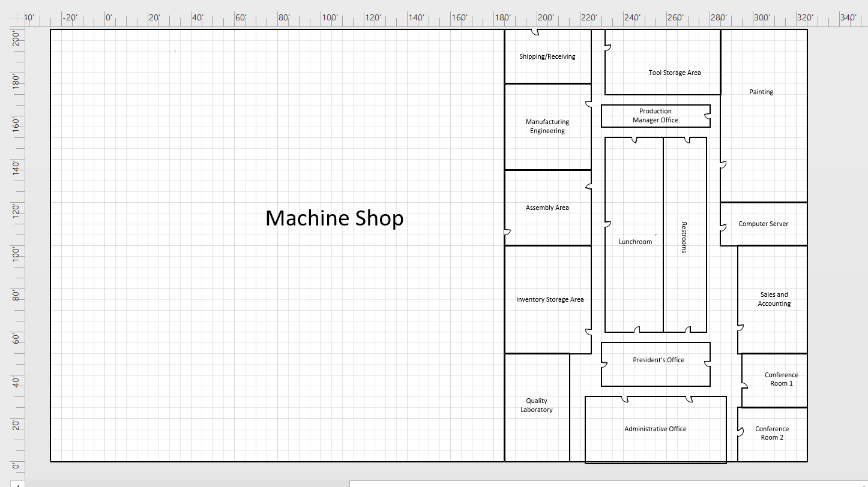
Task: Select Conference Room 1
Action: (x=781, y=379)
